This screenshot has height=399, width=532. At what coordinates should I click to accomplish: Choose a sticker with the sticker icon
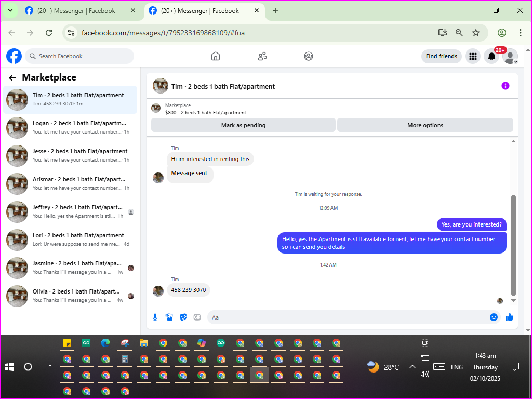[x=183, y=317]
